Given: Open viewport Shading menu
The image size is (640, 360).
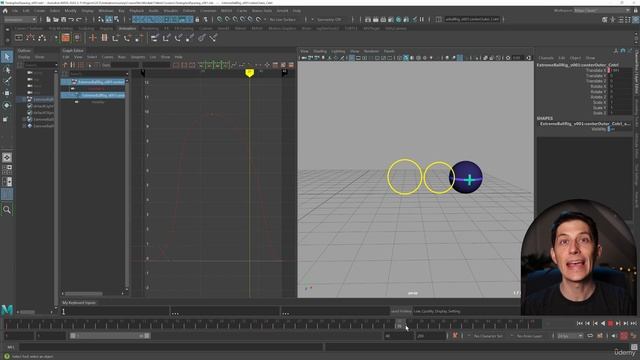Looking at the screenshot, I should point(320,51).
